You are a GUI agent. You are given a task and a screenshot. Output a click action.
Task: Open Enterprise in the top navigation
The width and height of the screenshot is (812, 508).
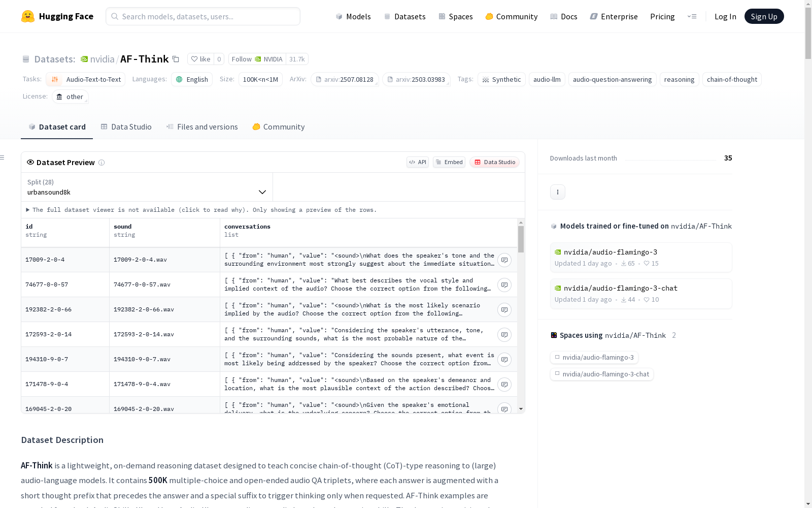coord(614,16)
